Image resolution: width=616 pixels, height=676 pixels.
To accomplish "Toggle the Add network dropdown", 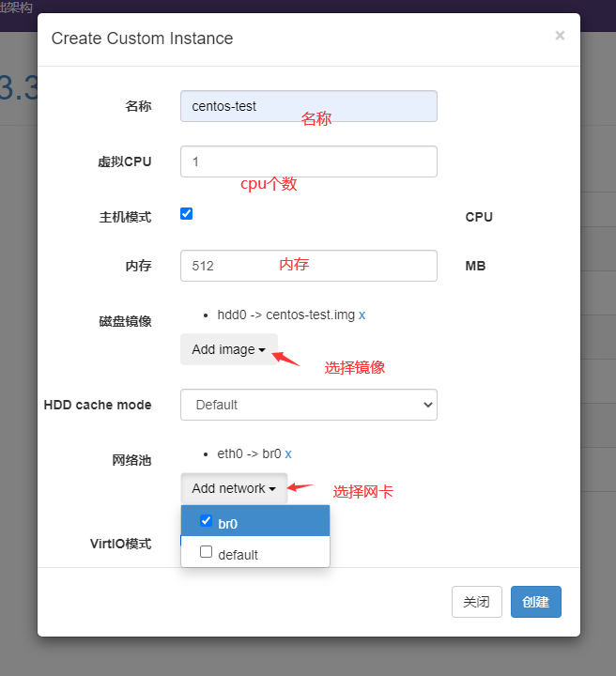I will (233, 488).
